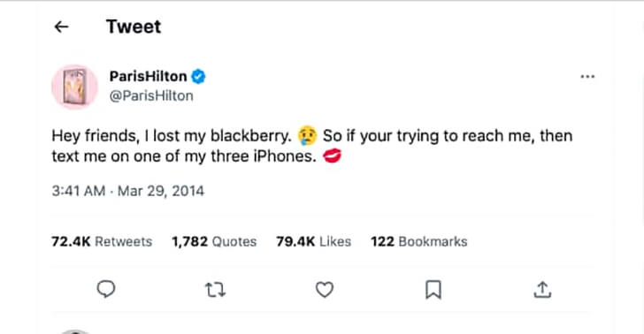644x334 pixels.
Task: Click the blue verified badge
Action: [x=198, y=76]
